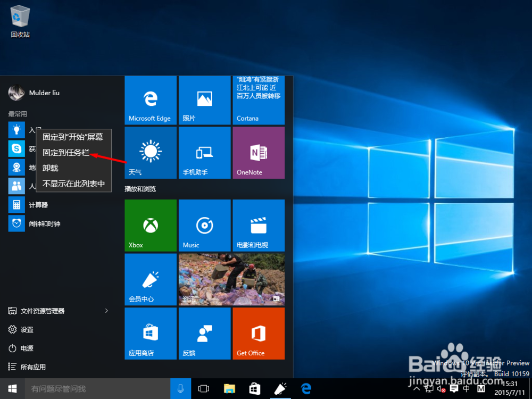Launch the Get Office tile
This screenshot has height=399, width=532.
coord(259,334)
